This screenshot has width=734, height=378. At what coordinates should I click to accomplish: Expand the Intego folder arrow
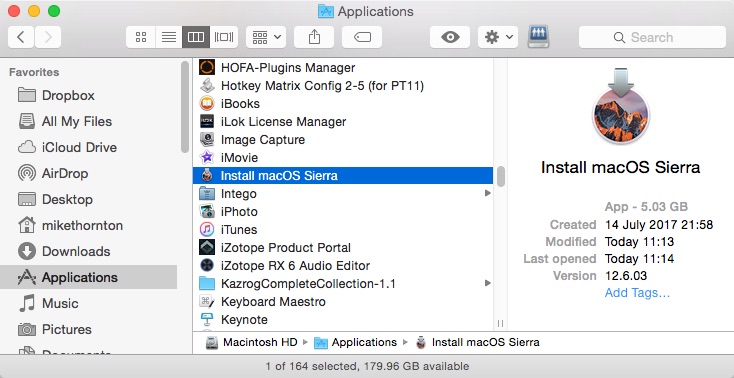[487, 193]
